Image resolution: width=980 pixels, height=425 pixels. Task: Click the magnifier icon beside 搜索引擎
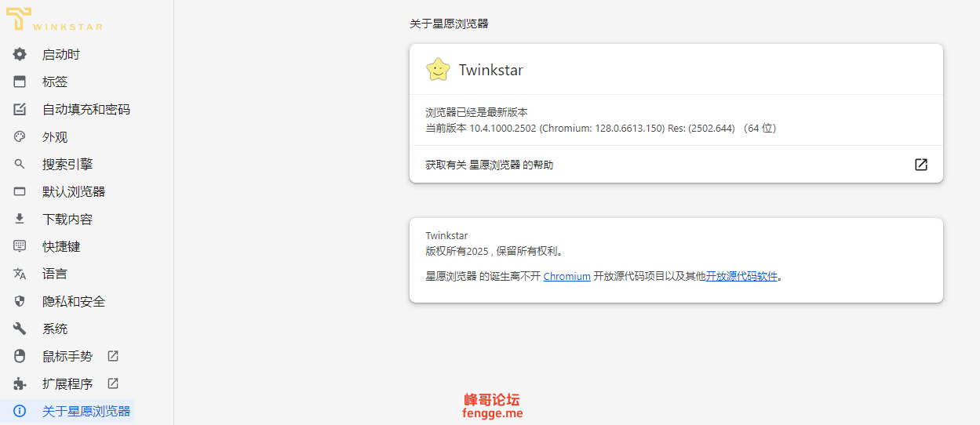coord(20,164)
